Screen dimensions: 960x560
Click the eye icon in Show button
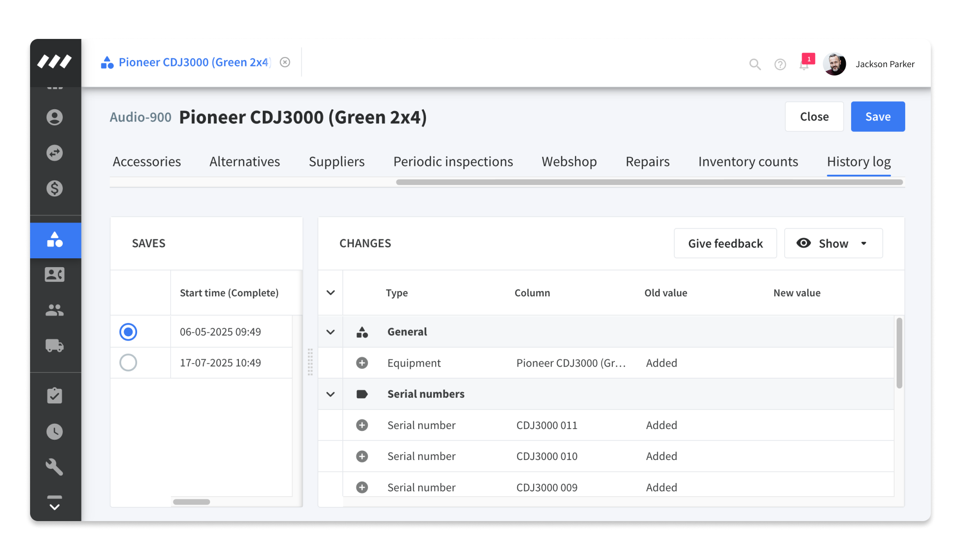click(803, 243)
